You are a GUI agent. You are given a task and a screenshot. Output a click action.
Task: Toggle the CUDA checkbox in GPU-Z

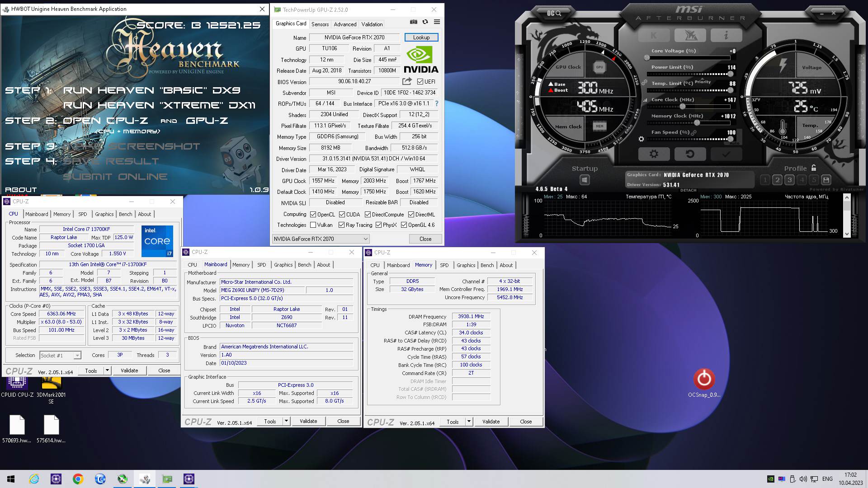(x=342, y=215)
